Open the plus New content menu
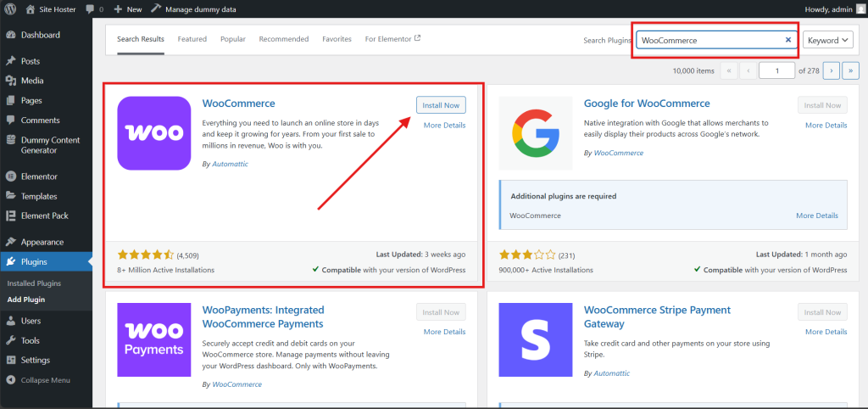Screen dimensions: 868x409 pos(127,9)
